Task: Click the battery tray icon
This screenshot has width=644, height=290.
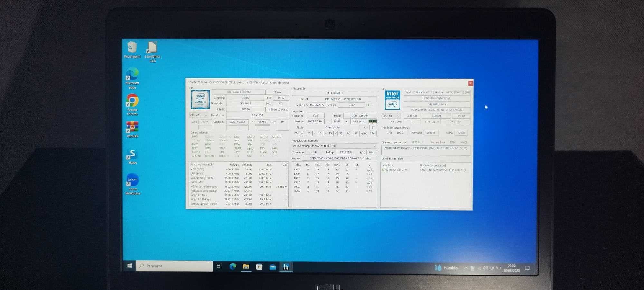Action: (498, 268)
